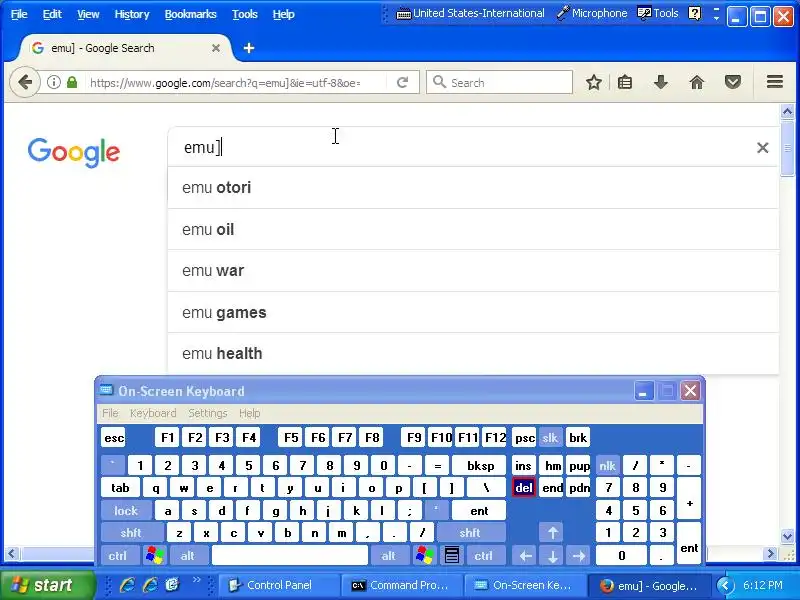
Task: Select the 'emu otori' suggestion
Action: click(x=473, y=187)
